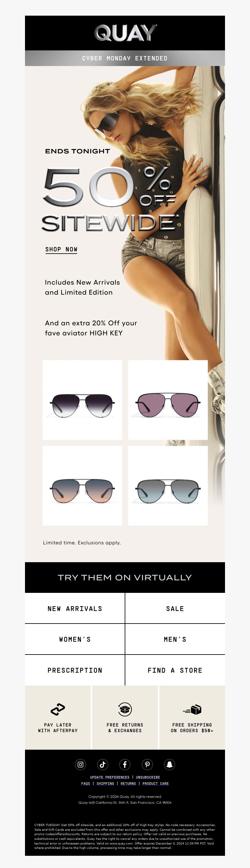Browse the WOMEN'S category
Viewport: 250px width, 868px height.
pyautogui.click(x=75, y=639)
